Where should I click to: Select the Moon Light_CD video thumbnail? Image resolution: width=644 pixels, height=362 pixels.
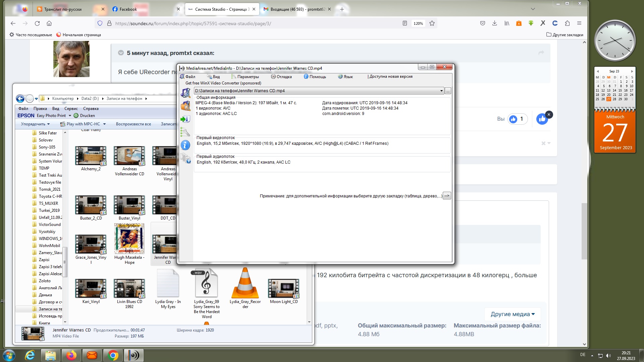(283, 288)
